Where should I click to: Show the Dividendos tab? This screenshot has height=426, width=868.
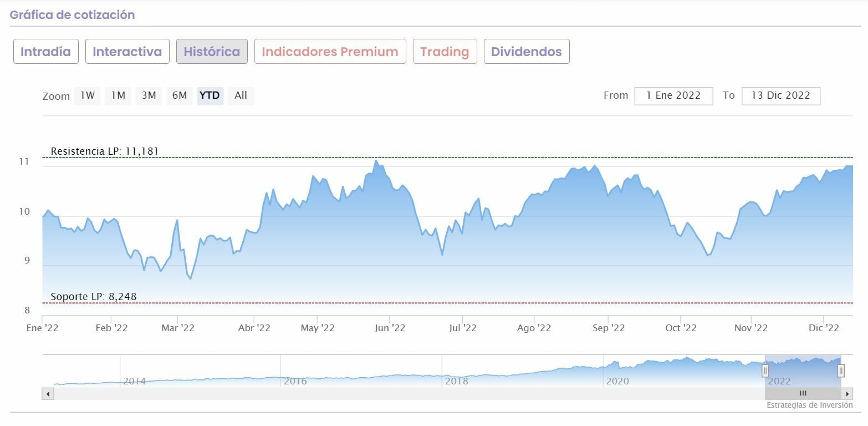526,52
